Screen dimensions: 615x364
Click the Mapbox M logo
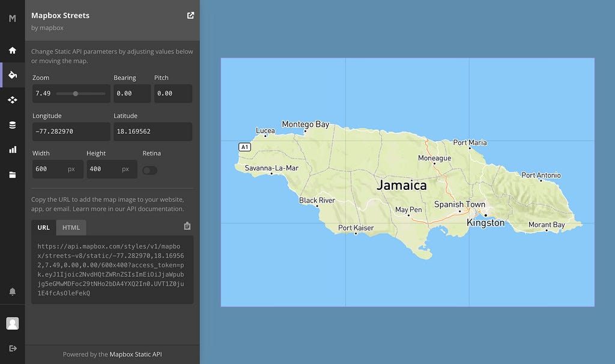click(12, 19)
